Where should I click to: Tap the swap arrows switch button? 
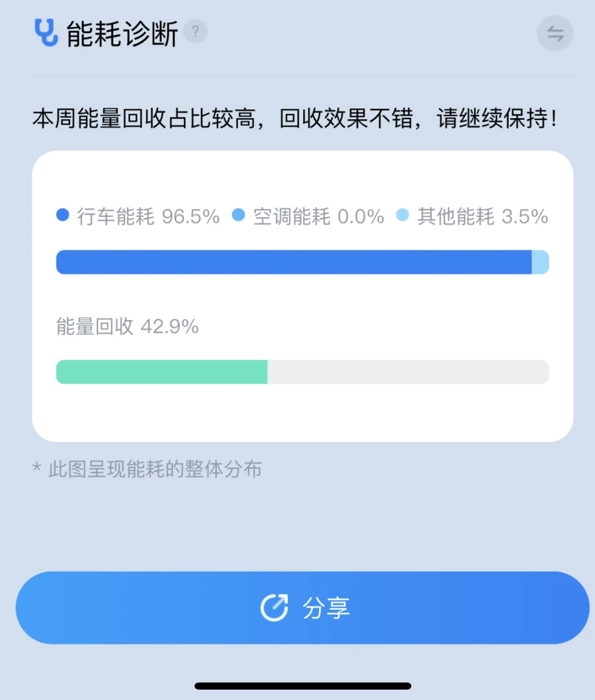tap(555, 34)
